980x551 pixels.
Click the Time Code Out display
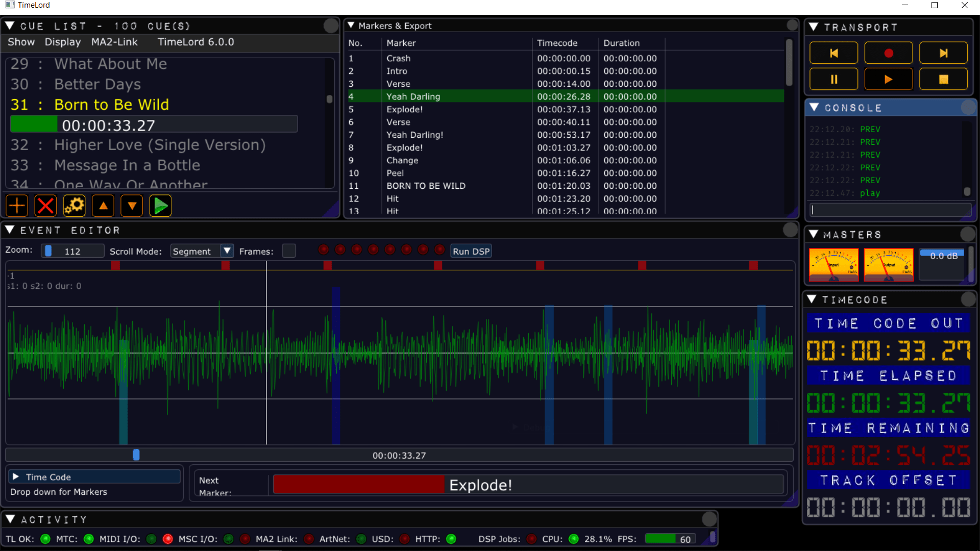888,351
